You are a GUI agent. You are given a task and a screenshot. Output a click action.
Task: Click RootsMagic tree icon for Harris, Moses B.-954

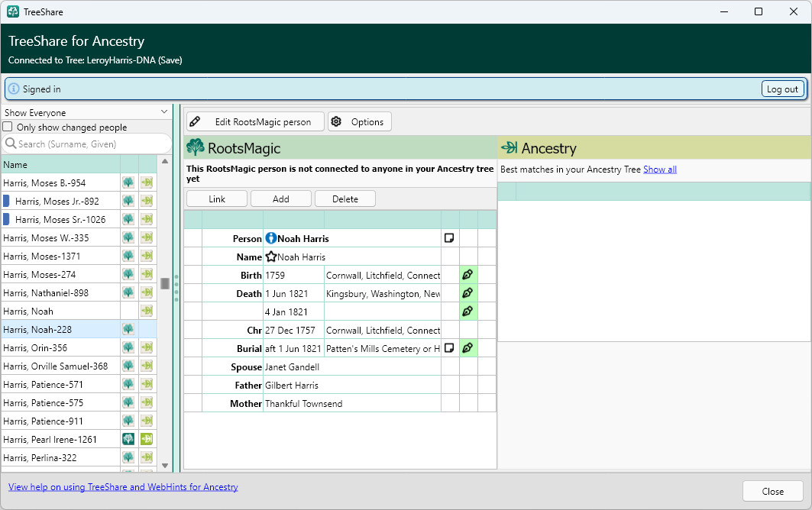(x=128, y=182)
